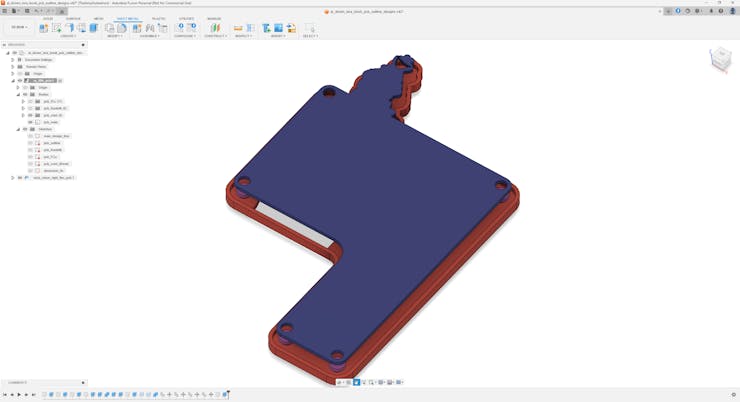Click the Browser panel header
Viewport: 740px width, 402px height.
click(18, 45)
